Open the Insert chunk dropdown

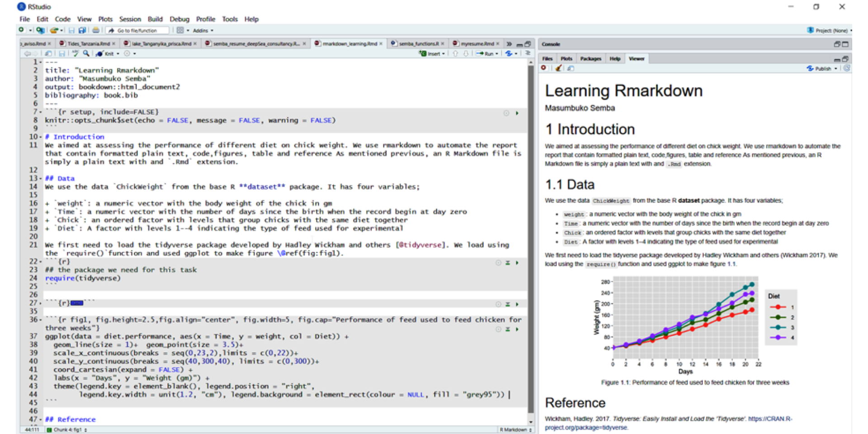(432, 53)
